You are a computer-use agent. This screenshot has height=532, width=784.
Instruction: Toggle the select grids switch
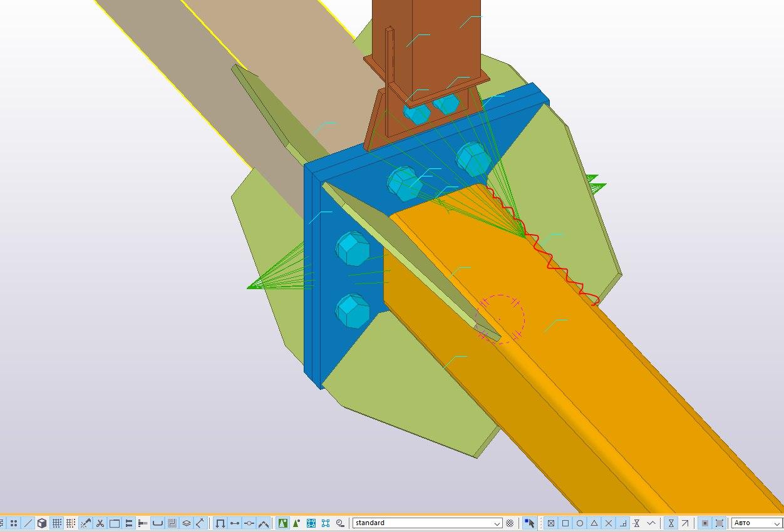(x=56, y=523)
